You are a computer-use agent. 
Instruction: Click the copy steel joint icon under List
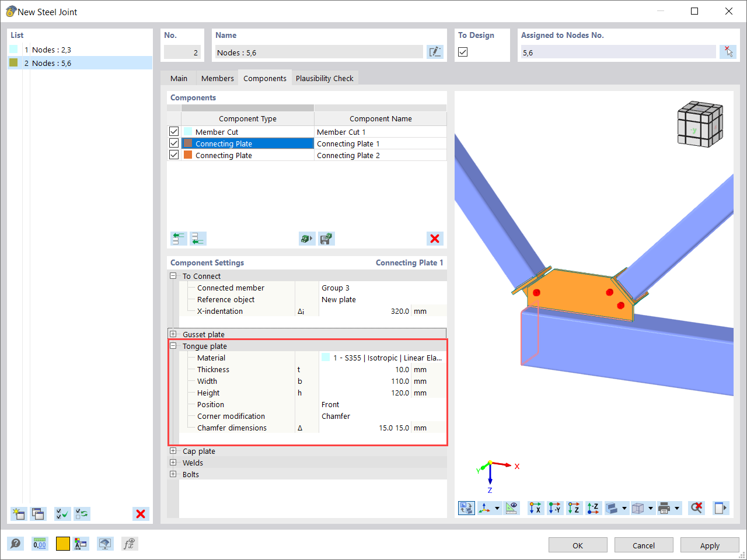click(x=38, y=514)
